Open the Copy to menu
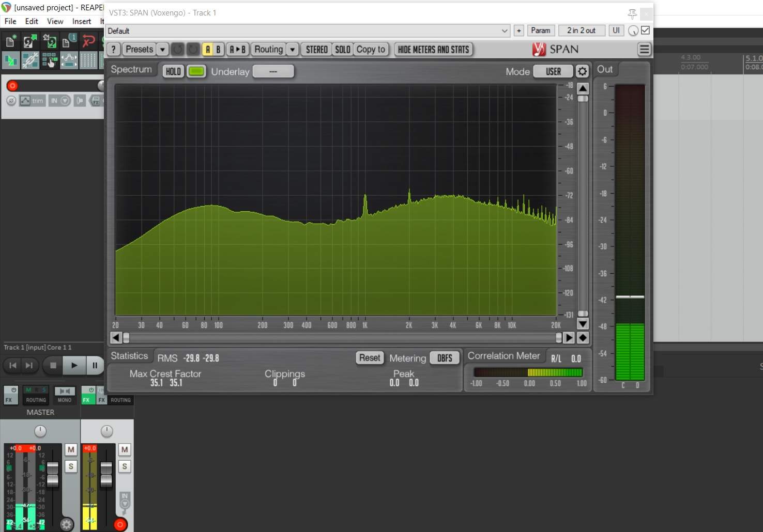The image size is (763, 532). click(371, 50)
